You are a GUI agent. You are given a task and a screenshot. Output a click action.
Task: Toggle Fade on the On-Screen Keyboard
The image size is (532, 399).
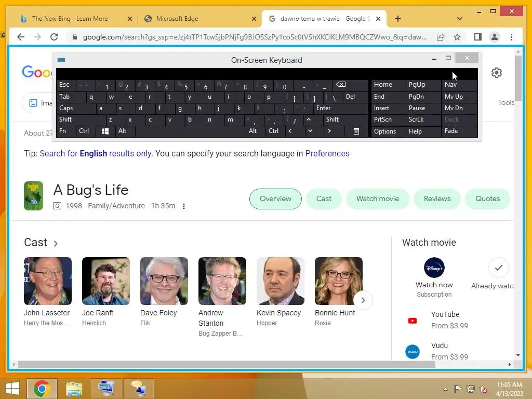(x=459, y=131)
